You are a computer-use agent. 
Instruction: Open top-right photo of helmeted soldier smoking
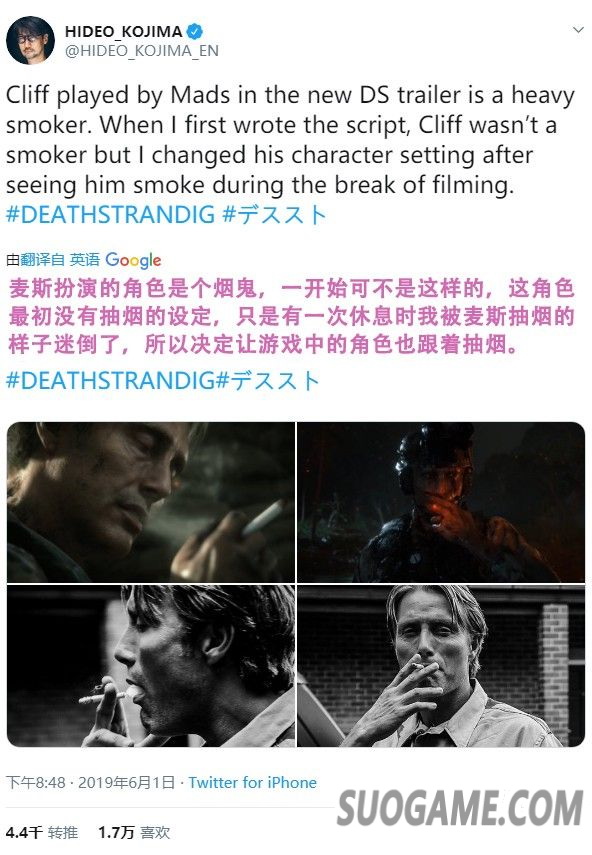(x=441, y=502)
